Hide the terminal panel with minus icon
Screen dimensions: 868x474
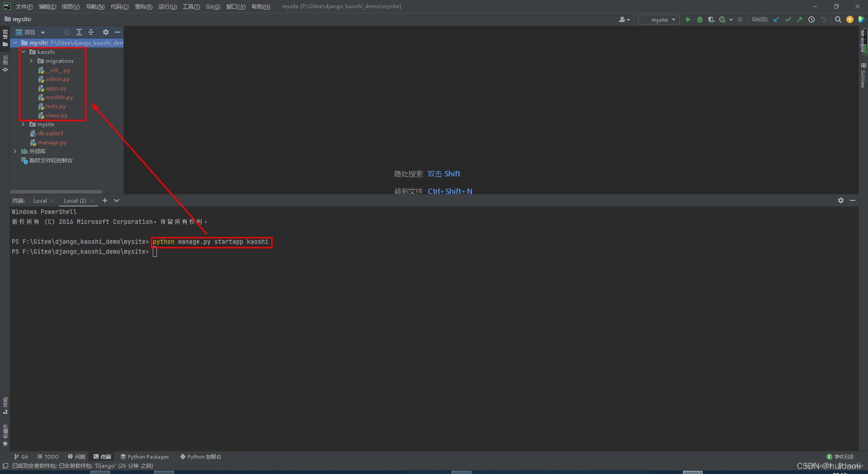(x=853, y=200)
